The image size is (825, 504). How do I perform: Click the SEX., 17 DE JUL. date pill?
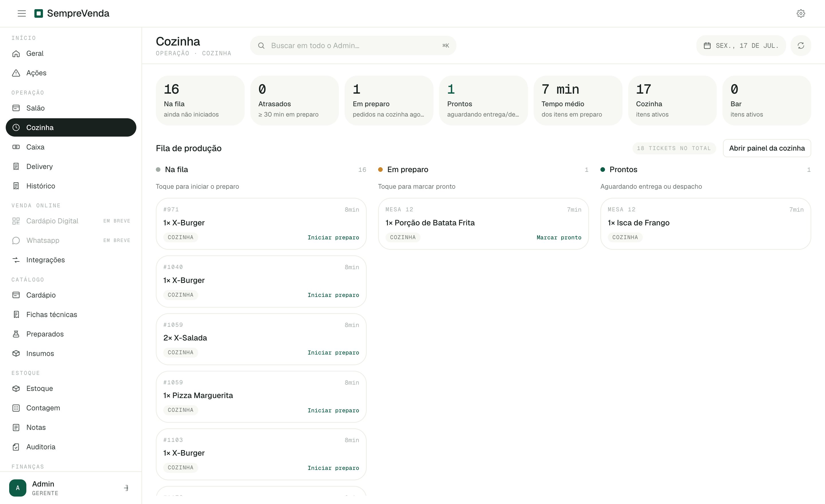point(741,46)
